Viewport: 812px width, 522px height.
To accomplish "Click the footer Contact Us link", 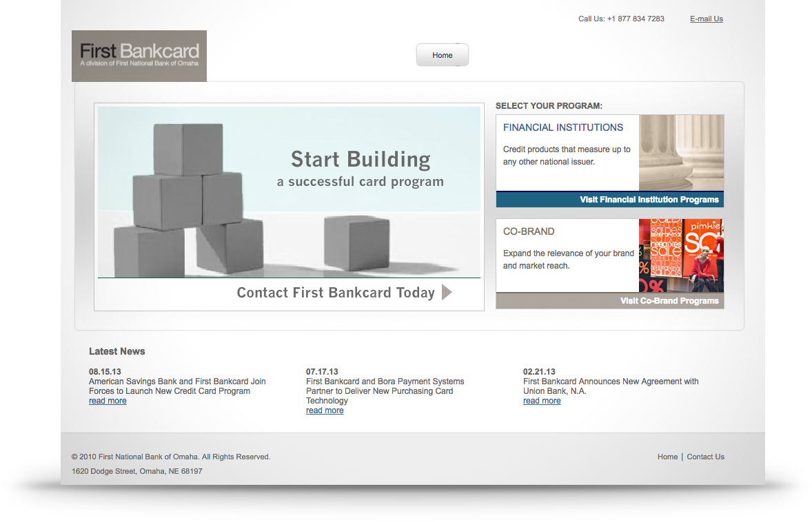I will click(705, 457).
